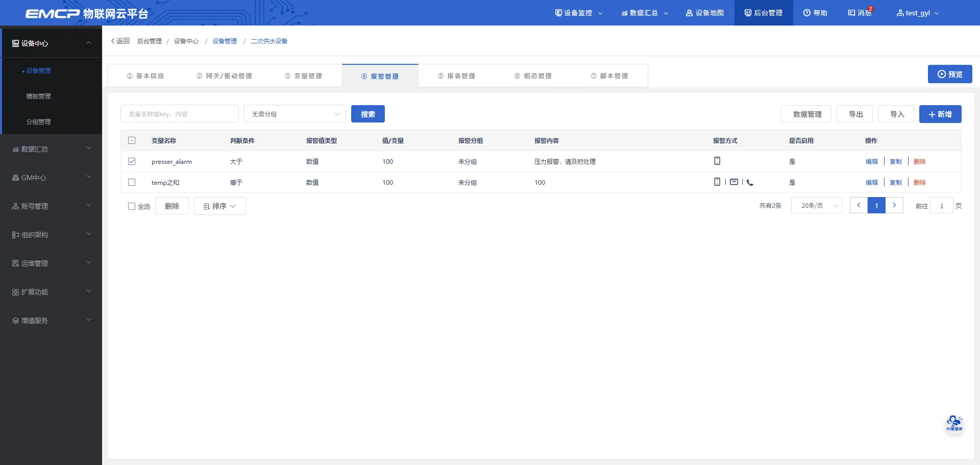Click SMS phone icon in temp之和 row
980x465 pixels.
pos(717,182)
